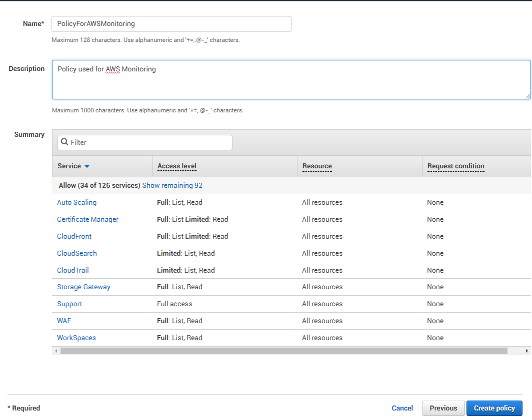Screen dimensions: 532x420
Task: Click 'Full: List, Read' for WorkSpaces
Action: coord(179,338)
